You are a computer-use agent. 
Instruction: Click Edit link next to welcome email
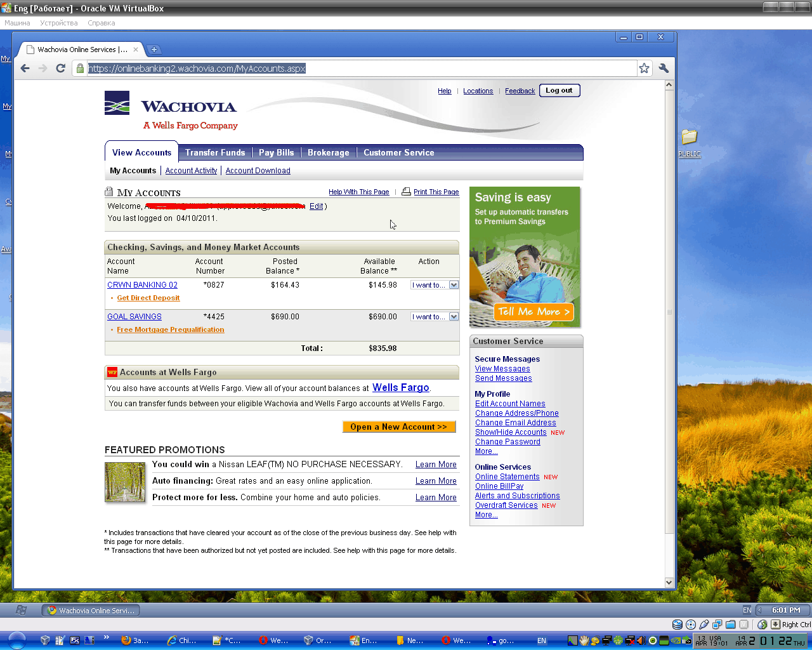click(316, 206)
